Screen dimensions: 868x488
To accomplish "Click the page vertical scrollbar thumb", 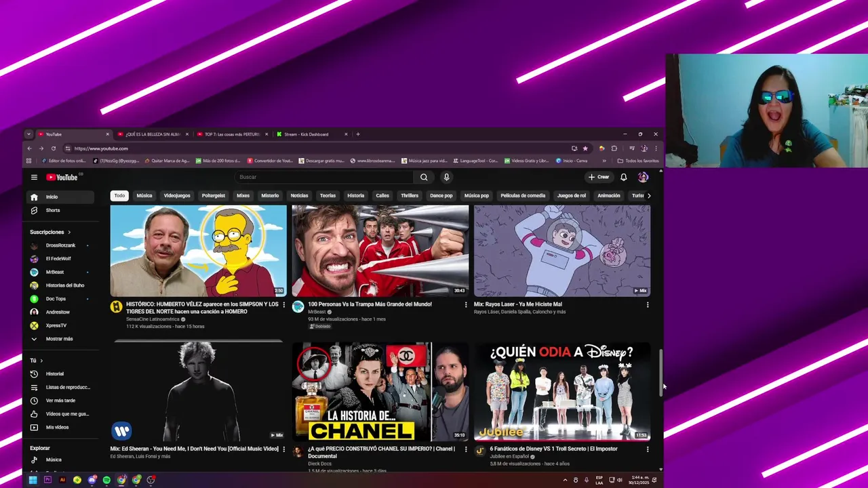I will (661, 373).
